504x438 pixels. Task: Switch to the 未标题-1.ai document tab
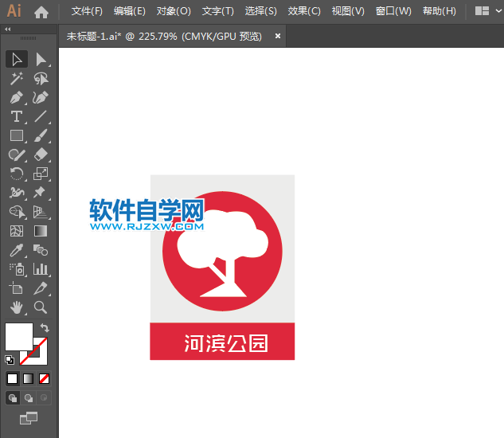tap(164, 37)
